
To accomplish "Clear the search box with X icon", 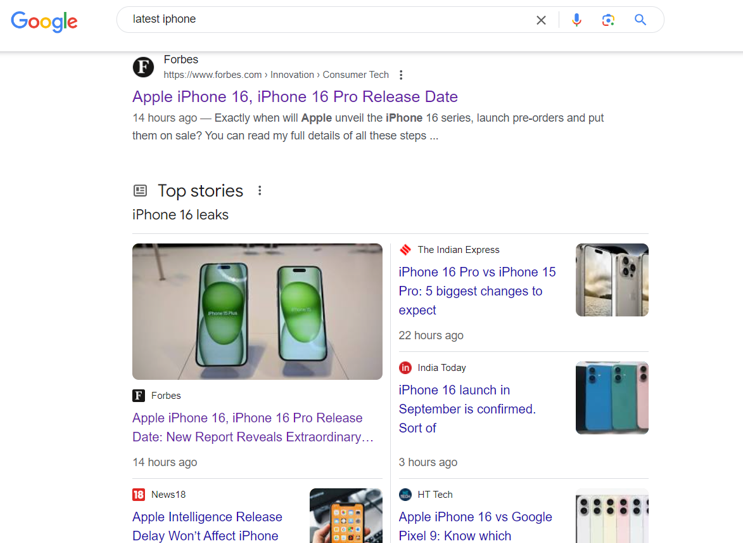I will tap(541, 20).
